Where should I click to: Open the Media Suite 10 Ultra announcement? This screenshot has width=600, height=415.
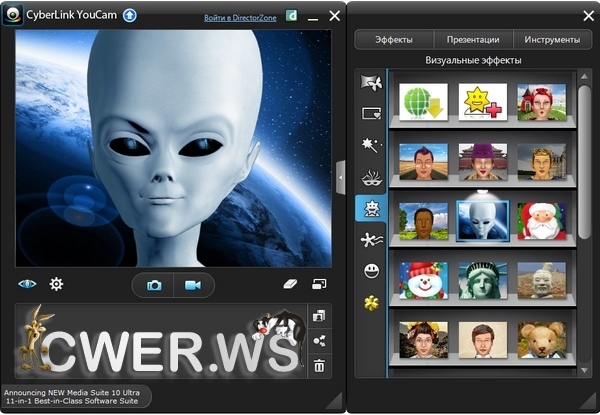point(76,395)
